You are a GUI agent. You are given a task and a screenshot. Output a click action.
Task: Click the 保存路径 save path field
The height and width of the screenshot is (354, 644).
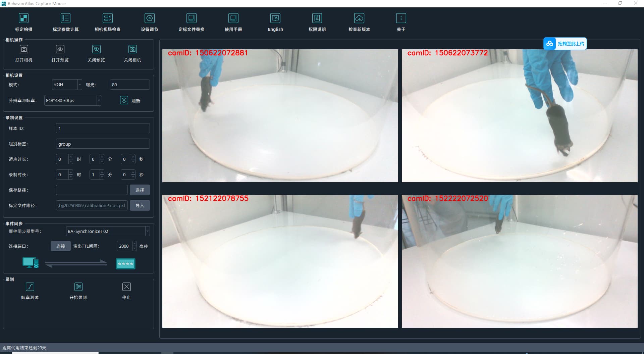tap(92, 190)
